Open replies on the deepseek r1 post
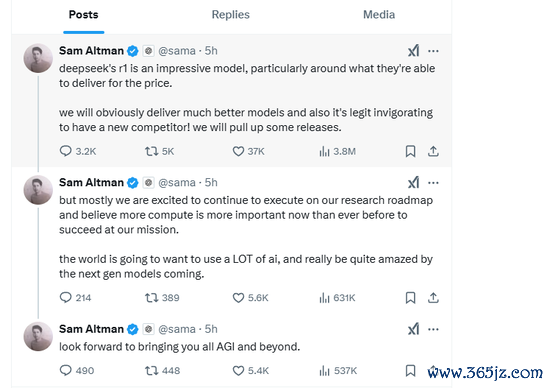 tap(78, 151)
